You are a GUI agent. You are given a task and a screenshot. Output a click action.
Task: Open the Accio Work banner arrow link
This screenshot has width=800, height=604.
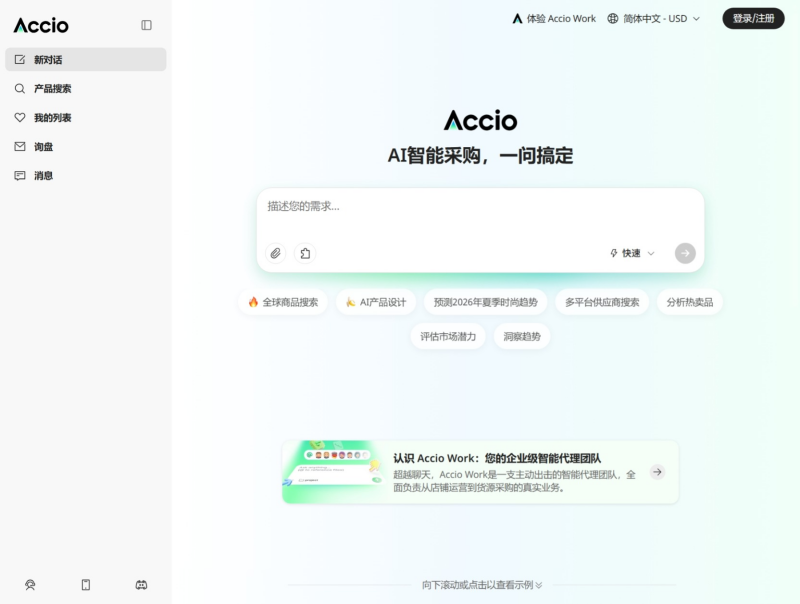click(x=657, y=471)
